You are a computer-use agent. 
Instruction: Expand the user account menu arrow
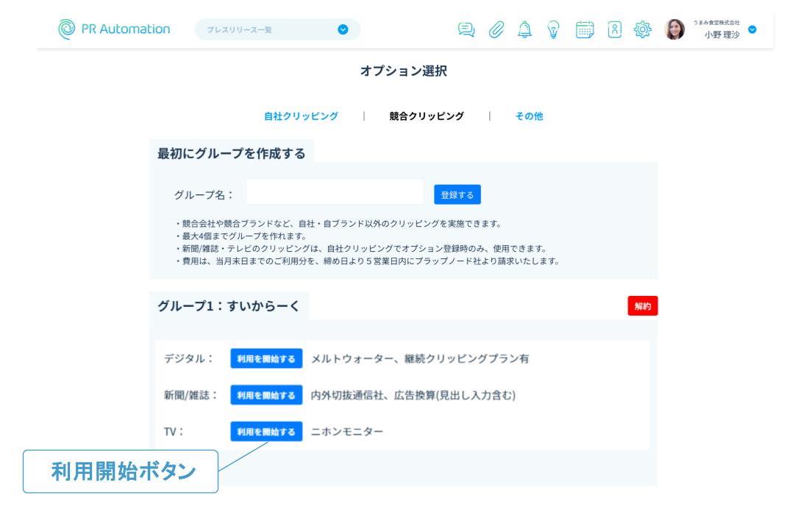click(752, 29)
